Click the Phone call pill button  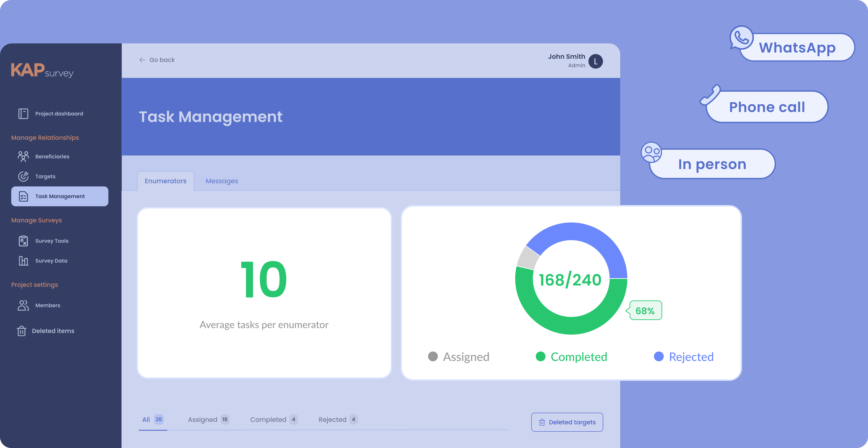pos(767,107)
